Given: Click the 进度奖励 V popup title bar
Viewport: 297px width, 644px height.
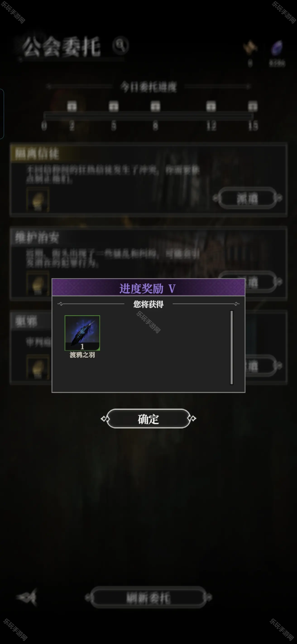Looking at the screenshot, I should pyautogui.click(x=148, y=287).
